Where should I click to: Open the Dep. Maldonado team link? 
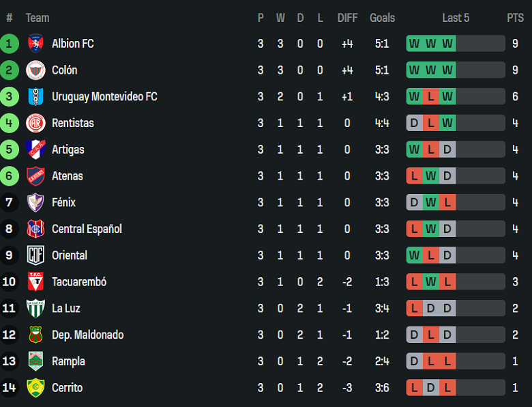87,335
